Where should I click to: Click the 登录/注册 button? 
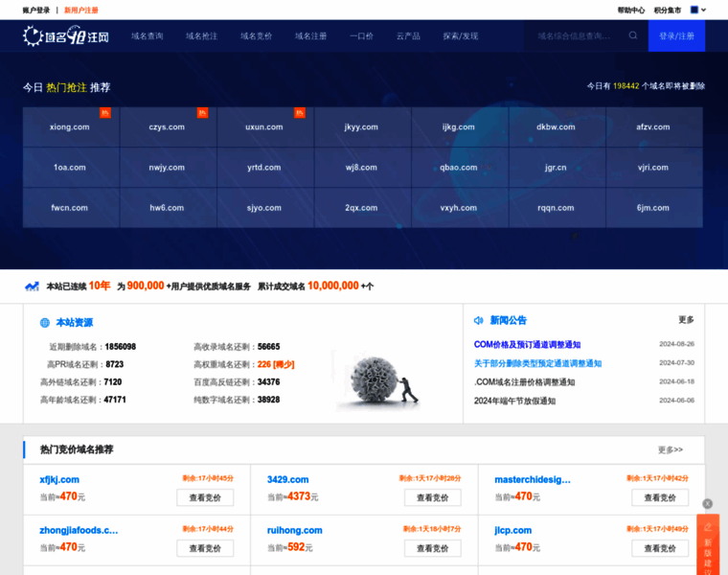click(676, 35)
